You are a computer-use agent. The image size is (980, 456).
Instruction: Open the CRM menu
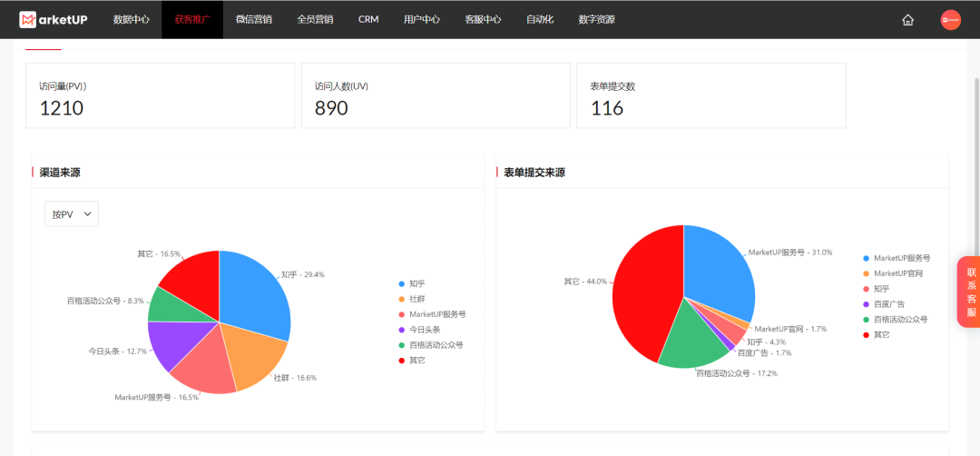coord(368,19)
